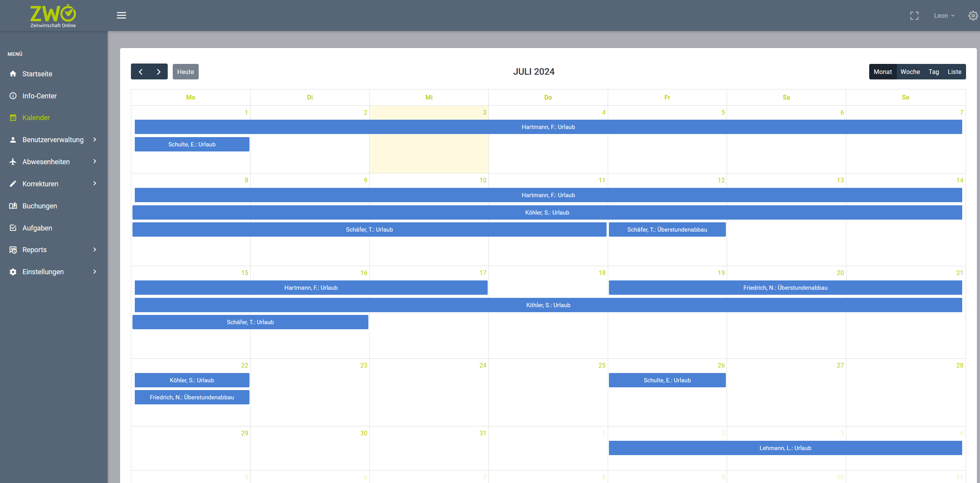Click the Startseite home icon
The width and height of the screenshot is (980, 483).
point(13,74)
